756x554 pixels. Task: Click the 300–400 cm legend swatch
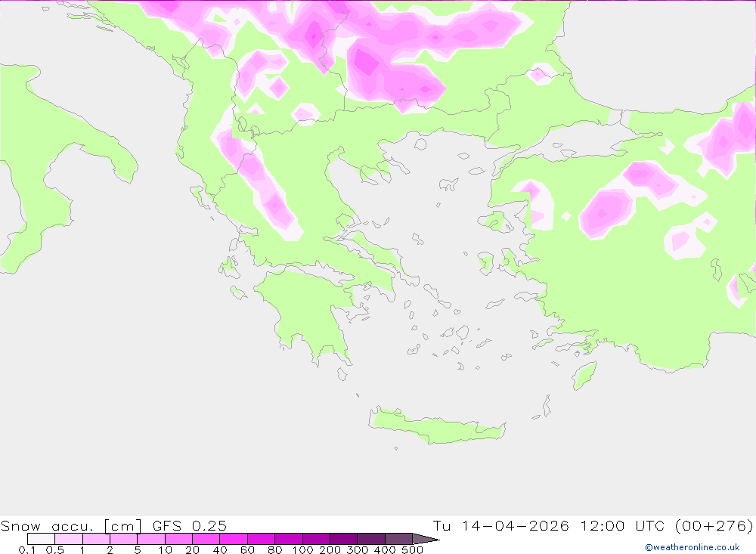(x=371, y=539)
